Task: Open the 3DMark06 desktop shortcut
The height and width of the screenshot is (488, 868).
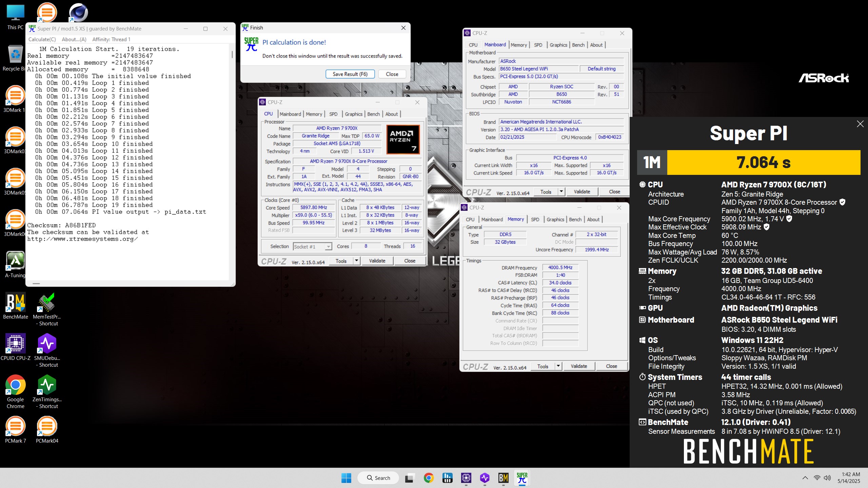Action: [x=15, y=223]
